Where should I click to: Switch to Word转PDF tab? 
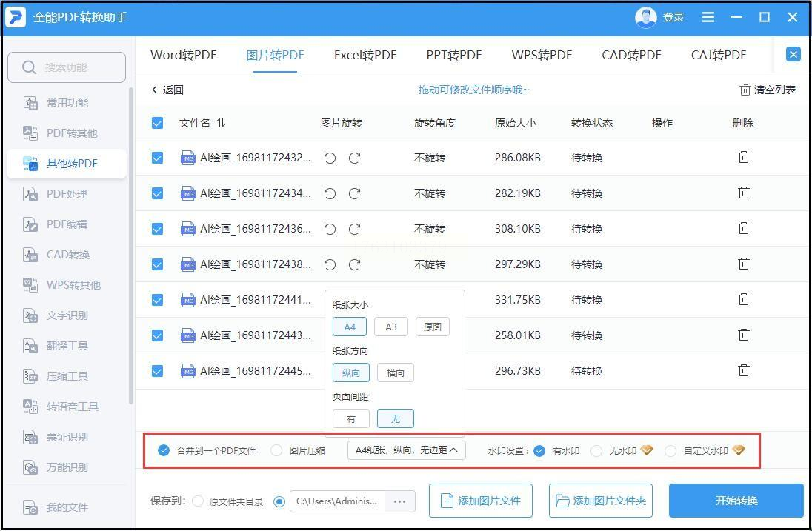[183, 55]
